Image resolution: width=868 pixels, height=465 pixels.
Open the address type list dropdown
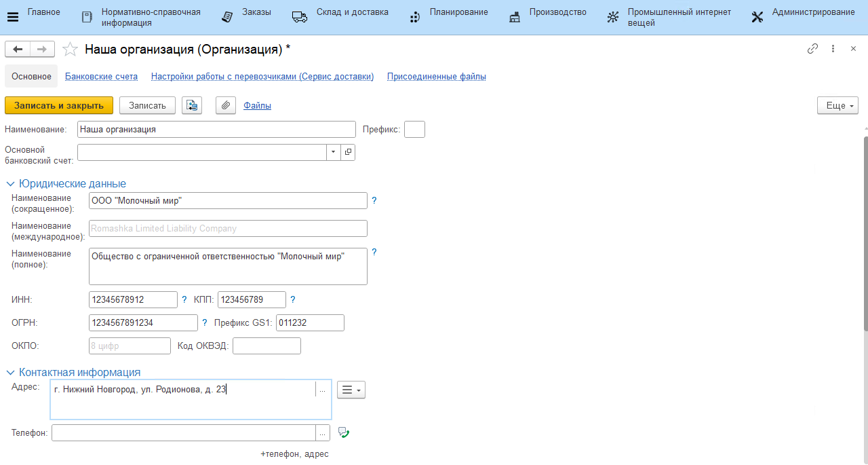point(351,390)
